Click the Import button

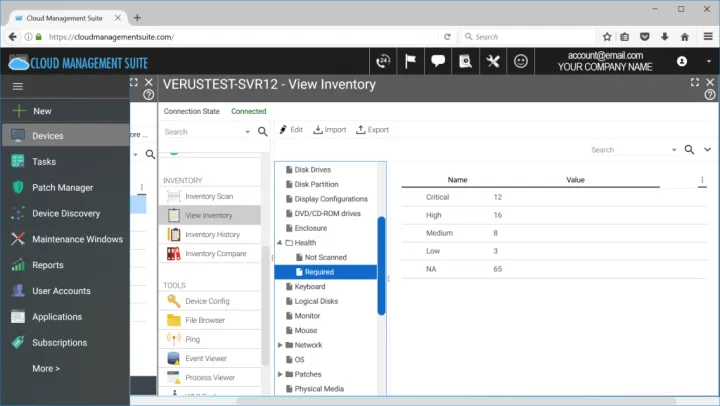(329, 130)
